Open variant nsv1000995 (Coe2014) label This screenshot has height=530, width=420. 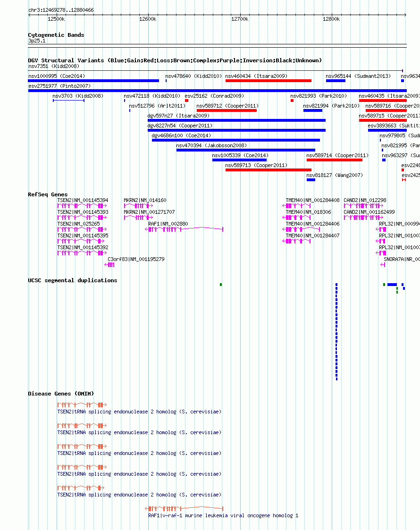coord(57,76)
